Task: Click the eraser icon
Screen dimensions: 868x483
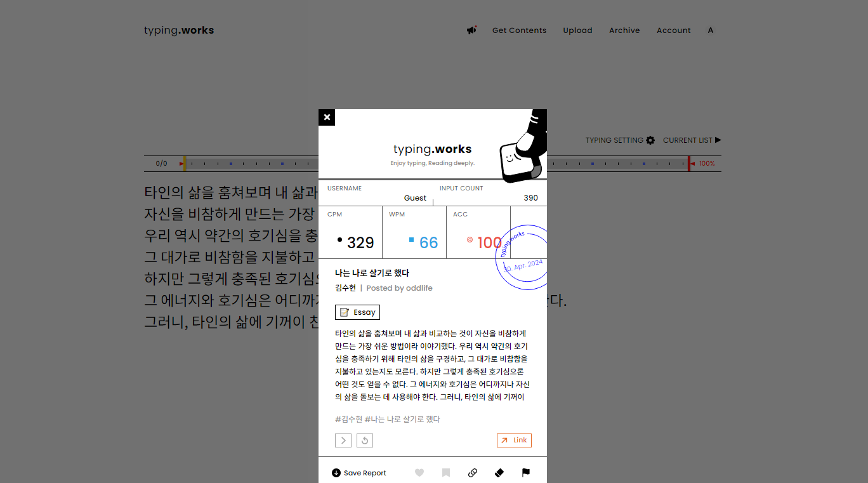Action: (499, 473)
